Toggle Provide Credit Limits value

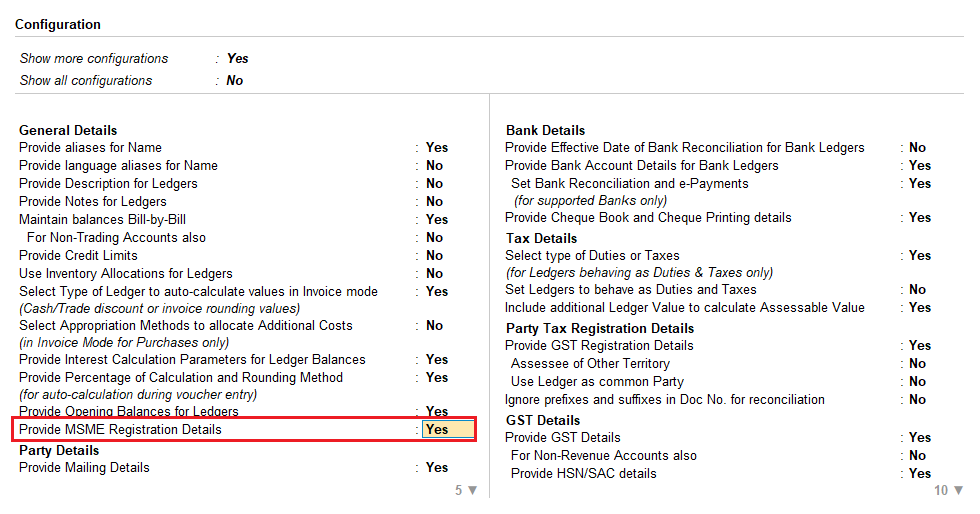[434, 256]
